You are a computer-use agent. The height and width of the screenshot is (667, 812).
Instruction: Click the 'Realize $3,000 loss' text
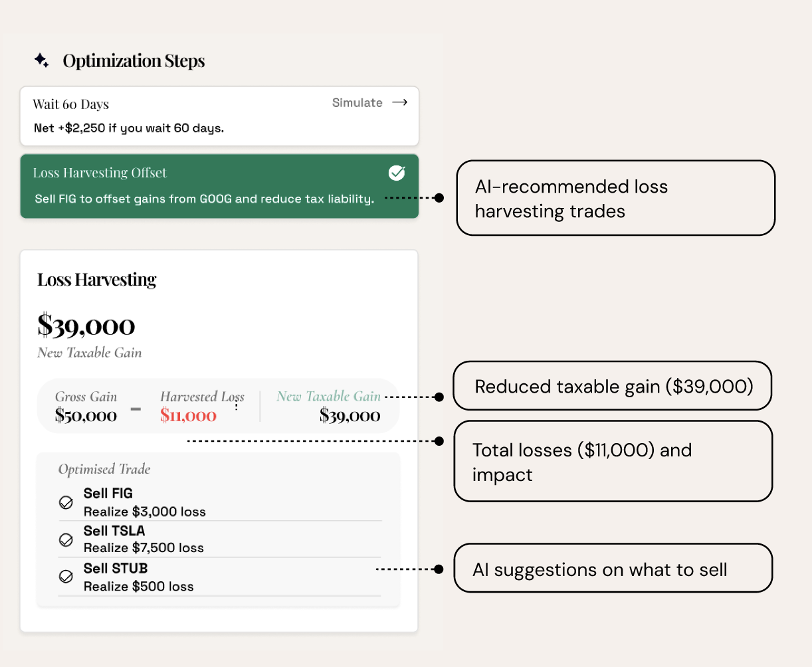point(145,512)
